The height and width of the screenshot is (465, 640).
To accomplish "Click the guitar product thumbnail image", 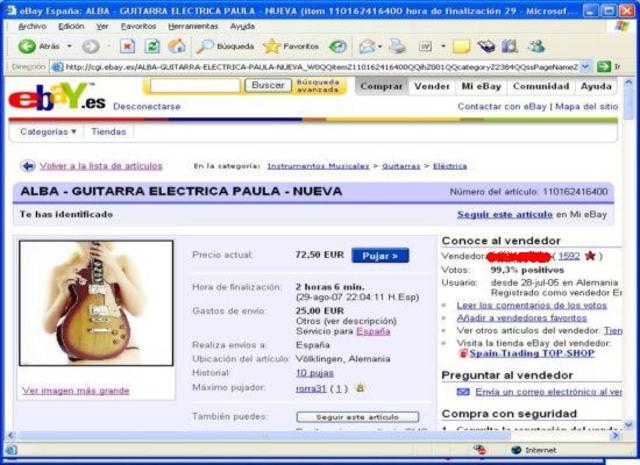I will pyautogui.click(x=96, y=303).
